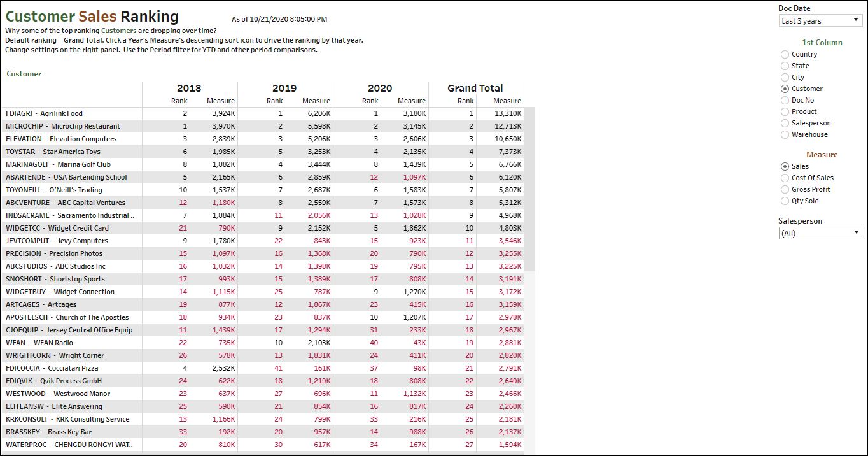The image size is (868, 456).
Task: Pick the Warehouse radio button
Action: tap(785, 135)
